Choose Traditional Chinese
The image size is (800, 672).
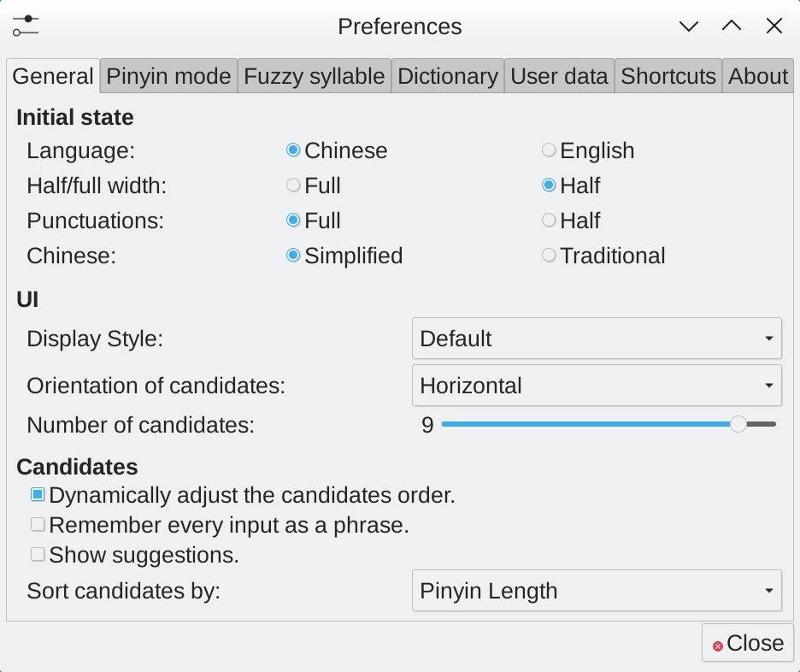coord(548,255)
